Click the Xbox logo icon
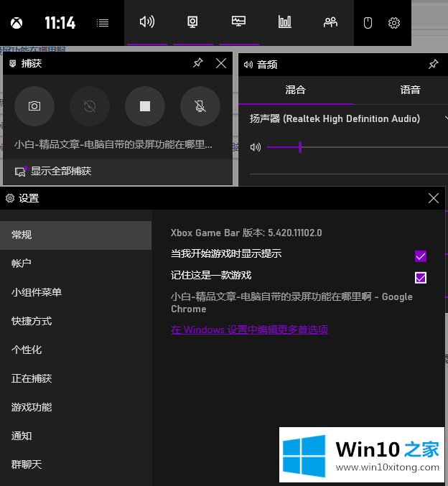The image size is (448, 486). point(16,23)
